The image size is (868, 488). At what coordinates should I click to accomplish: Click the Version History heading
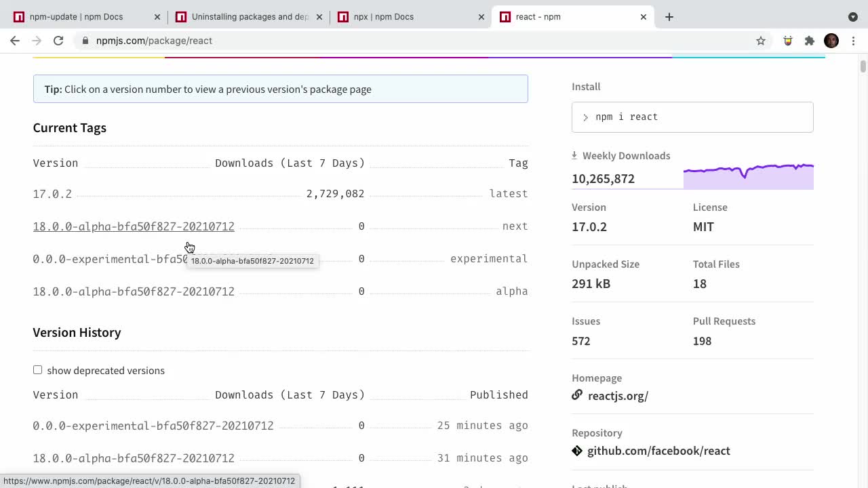click(x=77, y=332)
